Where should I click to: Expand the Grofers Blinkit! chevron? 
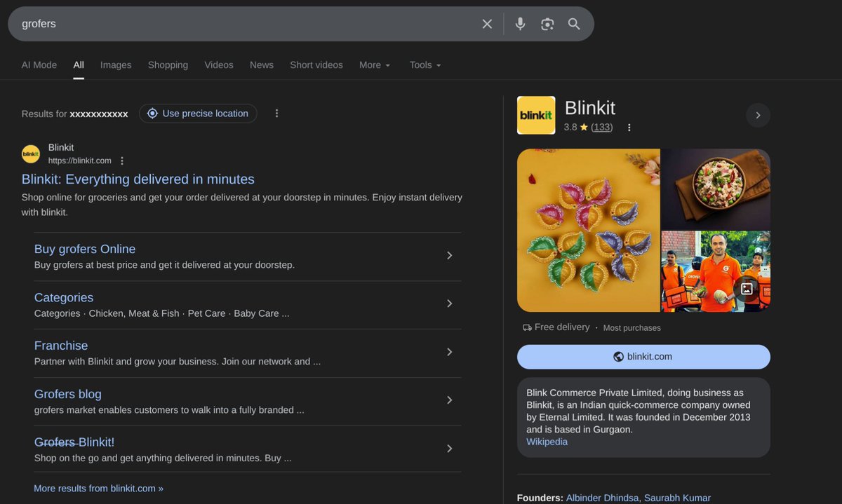point(450,449)
